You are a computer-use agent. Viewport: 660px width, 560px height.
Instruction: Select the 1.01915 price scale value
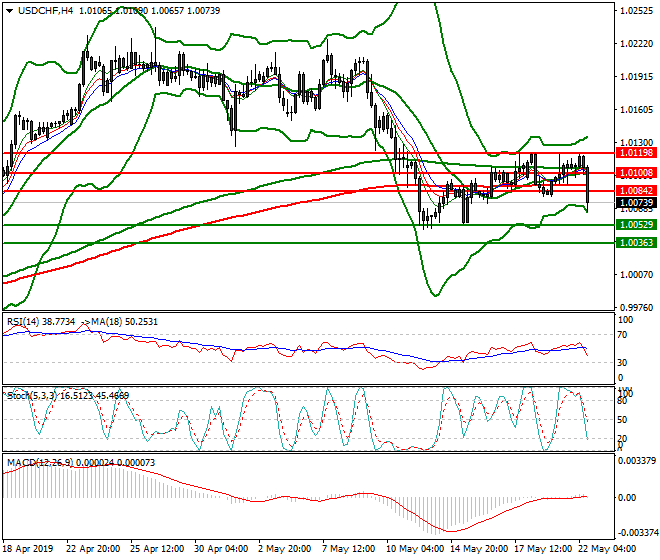click(x=637, y=77)
